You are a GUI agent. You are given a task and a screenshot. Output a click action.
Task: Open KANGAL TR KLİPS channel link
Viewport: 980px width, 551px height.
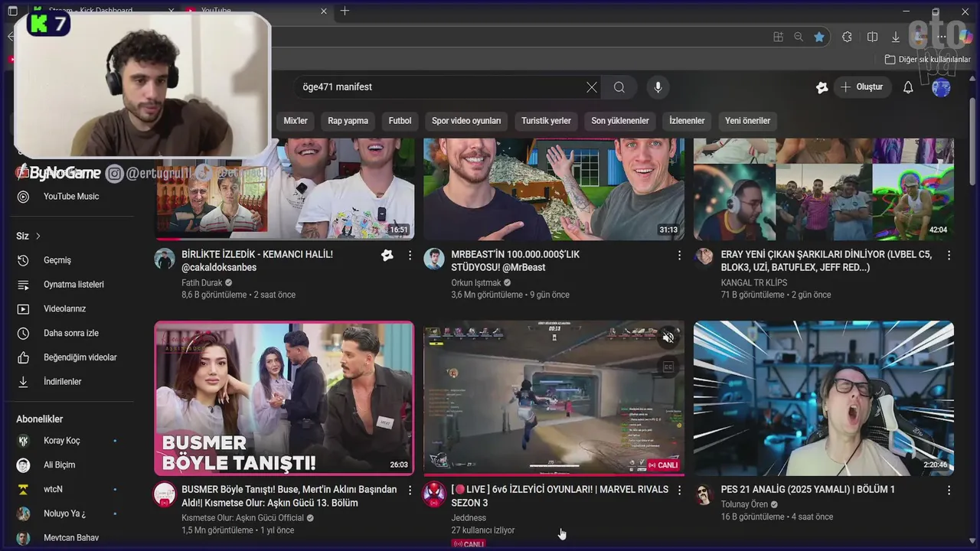(754, 282)
